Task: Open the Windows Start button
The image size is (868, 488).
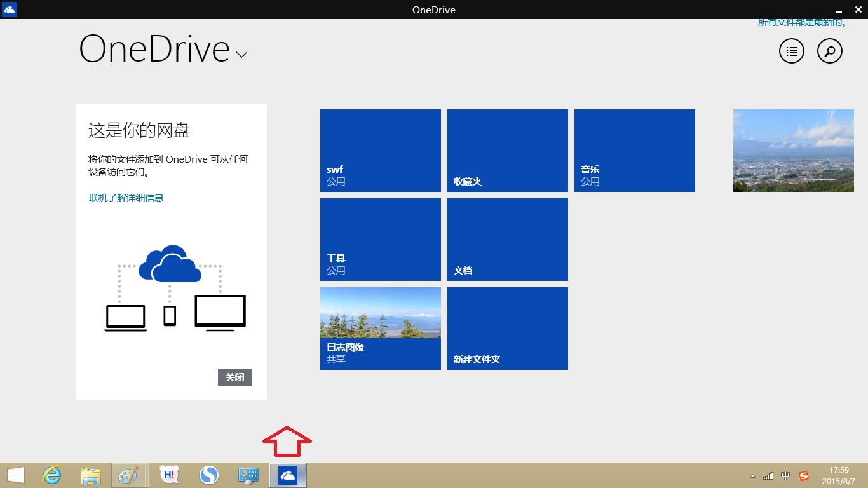Action: tap(16, 475)
